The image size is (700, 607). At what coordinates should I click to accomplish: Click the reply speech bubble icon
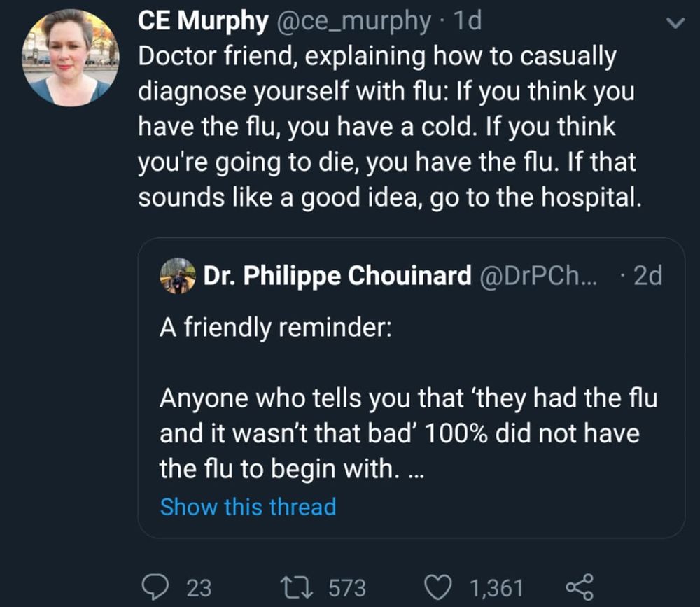pyautogui.click(x=156, y=586)
